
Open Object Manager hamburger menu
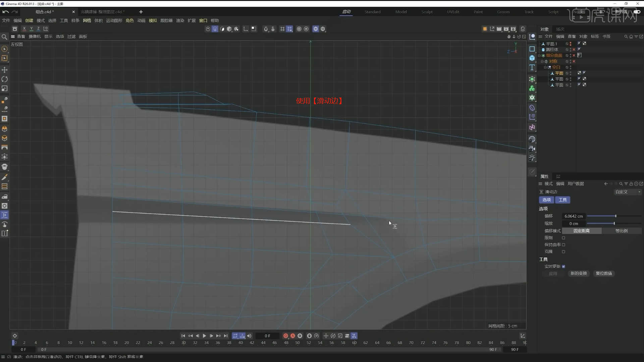tap(540, 37)
